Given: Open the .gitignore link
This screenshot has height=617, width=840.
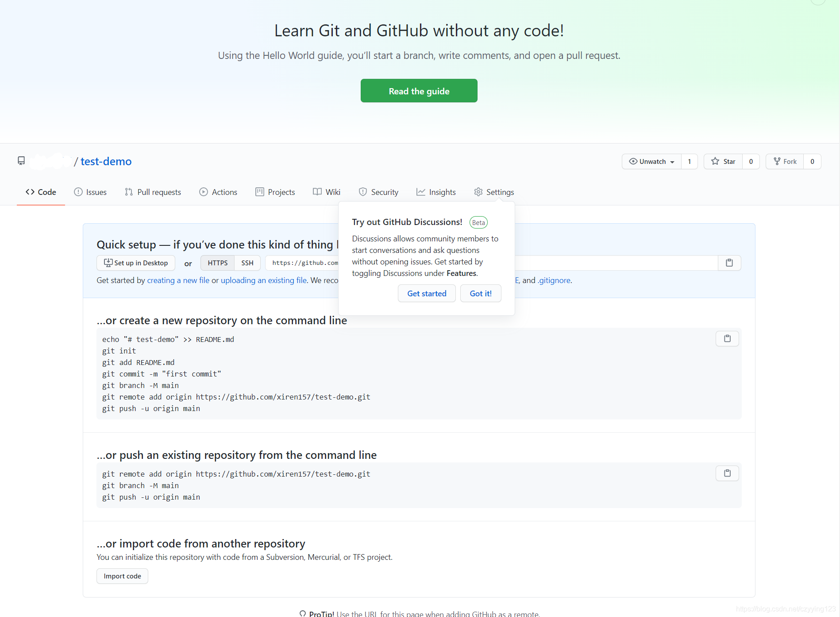Looking at the screenshot, I should [x=554, y=280].
